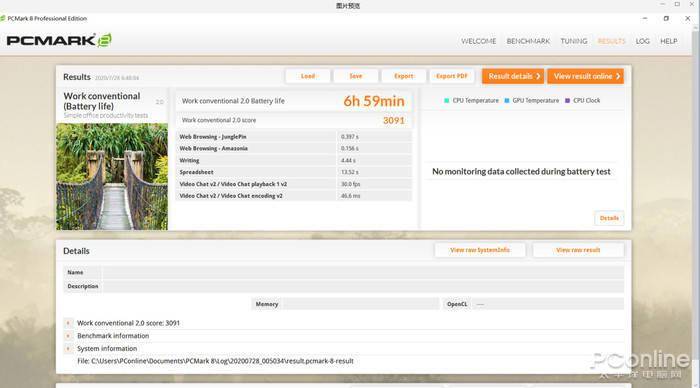Open the TUNING tab
Image resolution: width=700 pixels, height=388 pixels.
(x=574, y=41)
